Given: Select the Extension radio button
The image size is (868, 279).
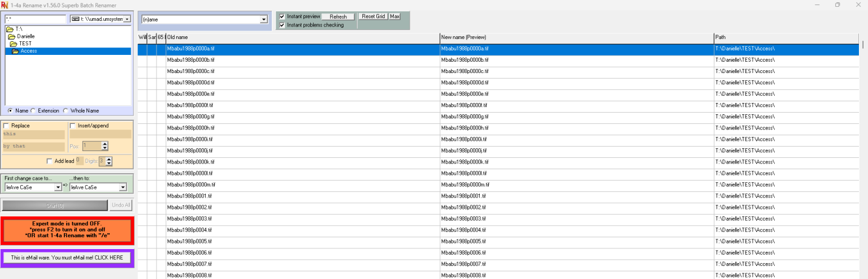Looking at the screenshot, I should click(x=33, y=111).
